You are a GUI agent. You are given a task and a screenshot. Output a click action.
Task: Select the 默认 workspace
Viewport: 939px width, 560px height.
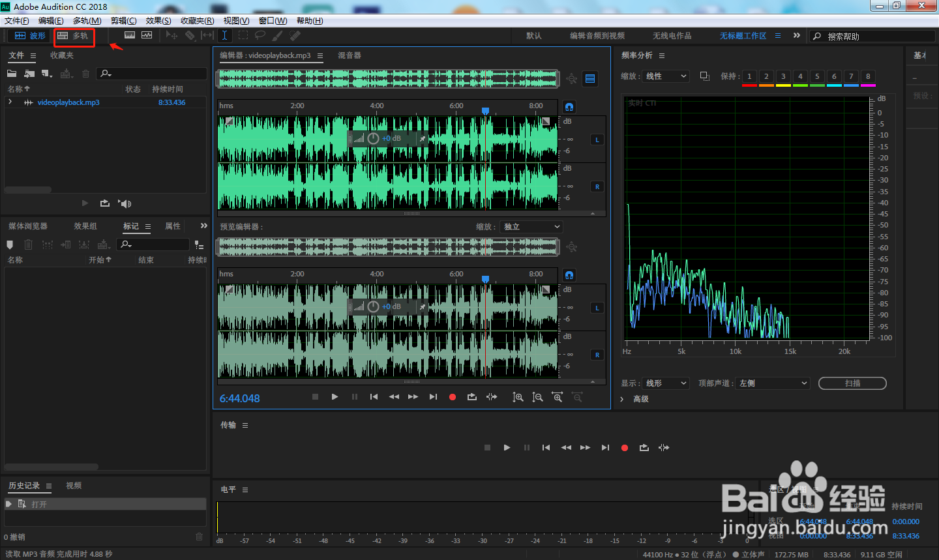tap(533, 36)
